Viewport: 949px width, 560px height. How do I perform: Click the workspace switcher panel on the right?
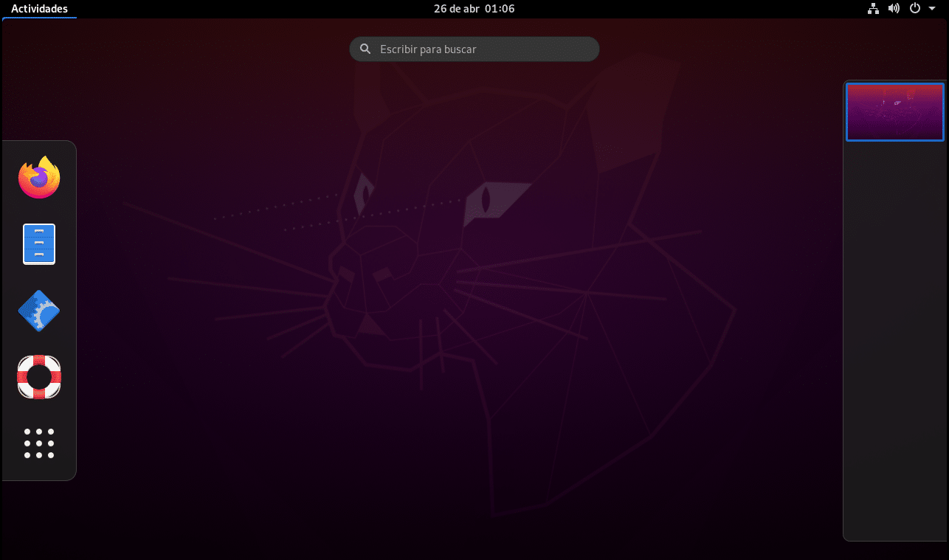[x=894, y=332]
